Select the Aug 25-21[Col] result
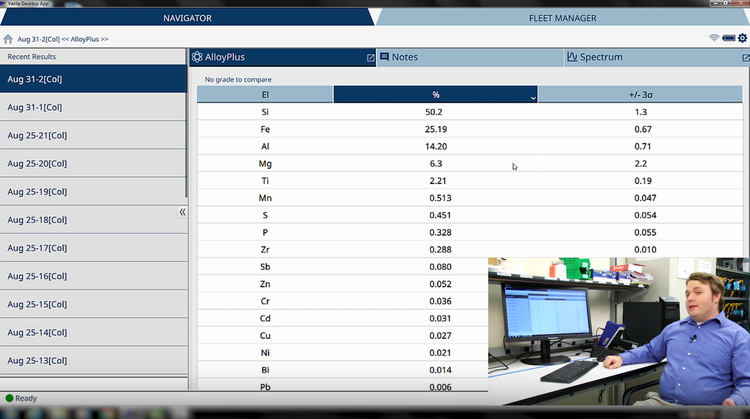Screen dimensions: 750x419 (x=92, y=135)
